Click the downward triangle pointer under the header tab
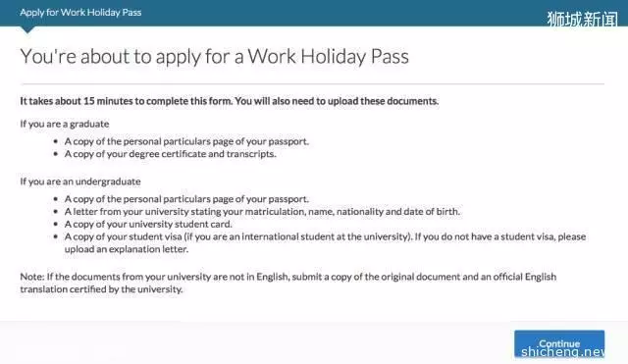The height and width of the screenshot is (364, 628). pos(27,29)
